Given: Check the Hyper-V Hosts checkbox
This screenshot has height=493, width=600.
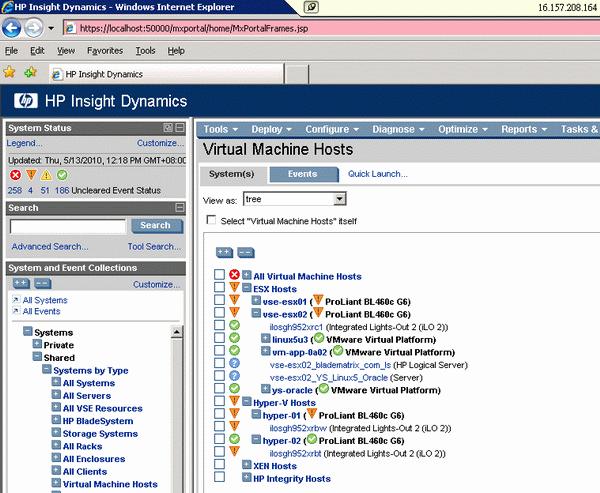Looking at the screenshot, I should pos(219,401).
